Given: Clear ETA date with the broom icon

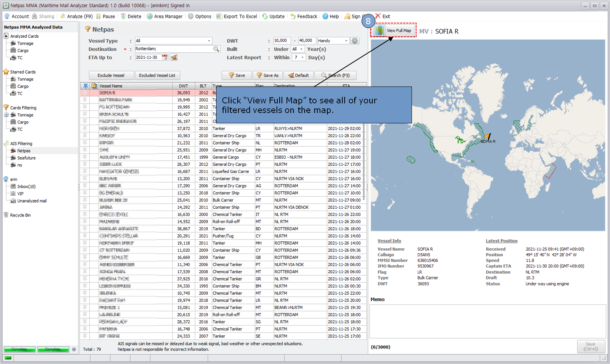Looking at the screenshot, I should pyautogui.click(x=174, y=57).
